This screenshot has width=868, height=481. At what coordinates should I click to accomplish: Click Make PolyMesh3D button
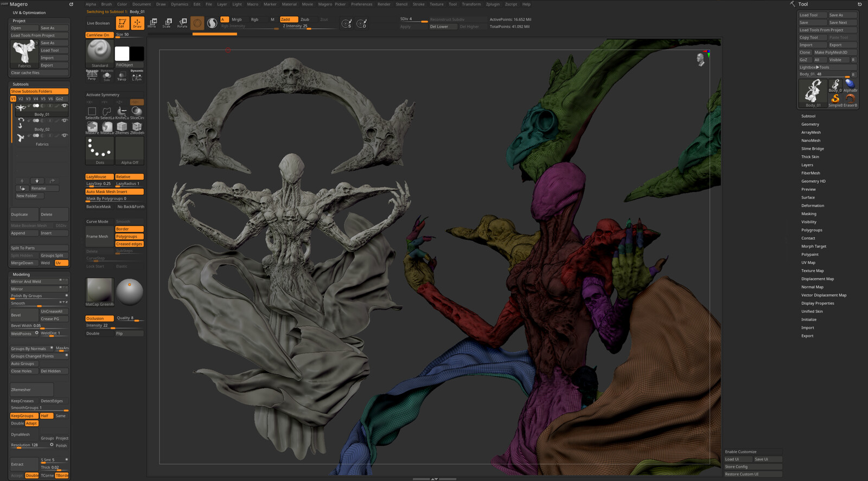coord(834,53)
